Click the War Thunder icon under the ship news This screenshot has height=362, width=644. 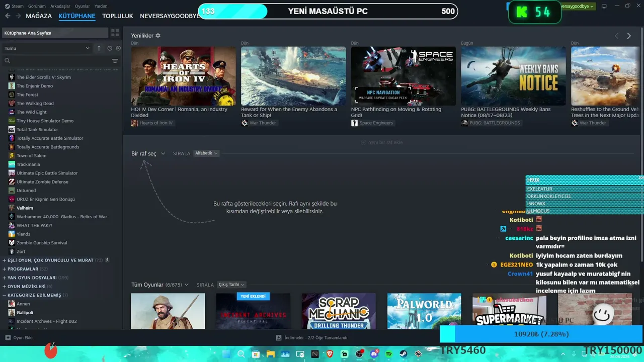[245, 123]
